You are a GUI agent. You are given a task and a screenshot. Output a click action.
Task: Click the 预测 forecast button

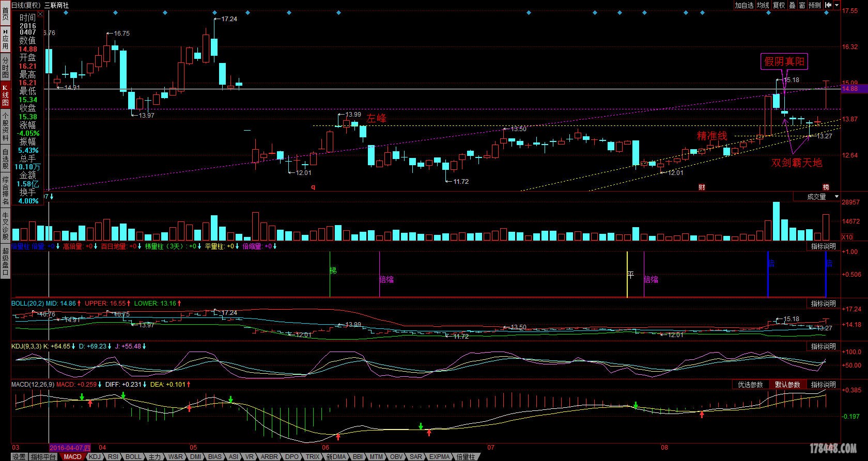click(815, 5)
